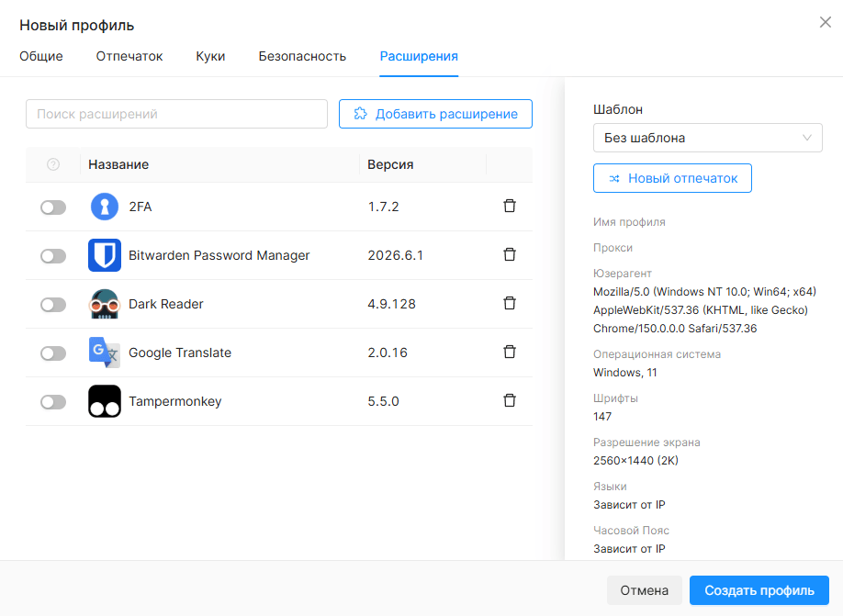
Task: Remove Bitwarden Password Manager via trash icon
Action: [509, 255]
